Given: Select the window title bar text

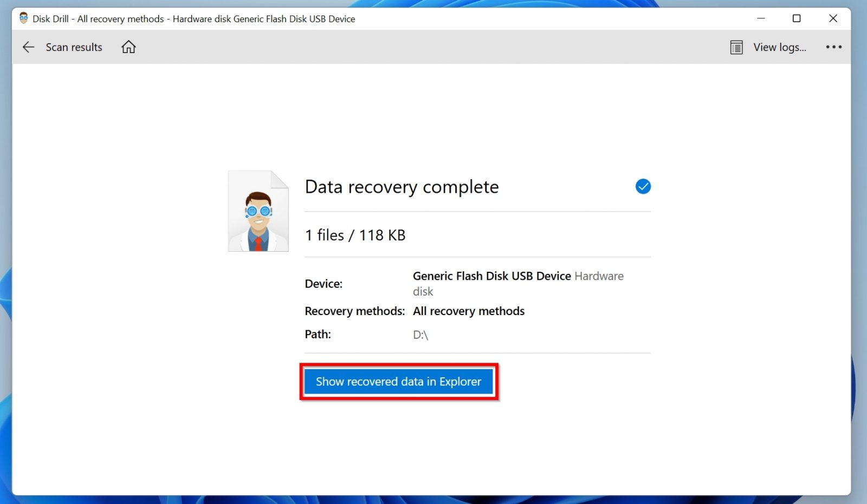Looking at the screenshot, I should tap(194, 18).
